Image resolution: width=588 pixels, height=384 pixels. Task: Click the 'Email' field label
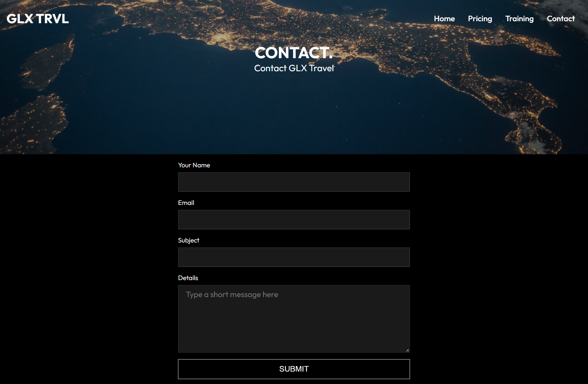pyautogui.click(x=186, y=203)
